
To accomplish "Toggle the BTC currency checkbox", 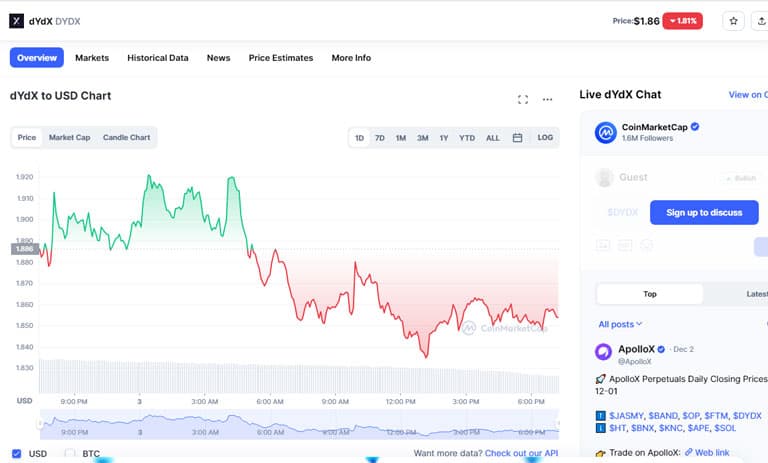I will coord(70,454).
